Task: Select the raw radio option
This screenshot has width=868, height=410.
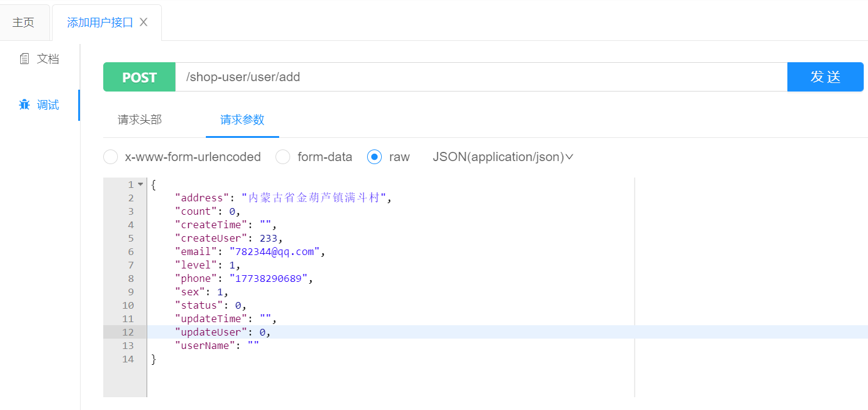Action: (x=374, y=157)
